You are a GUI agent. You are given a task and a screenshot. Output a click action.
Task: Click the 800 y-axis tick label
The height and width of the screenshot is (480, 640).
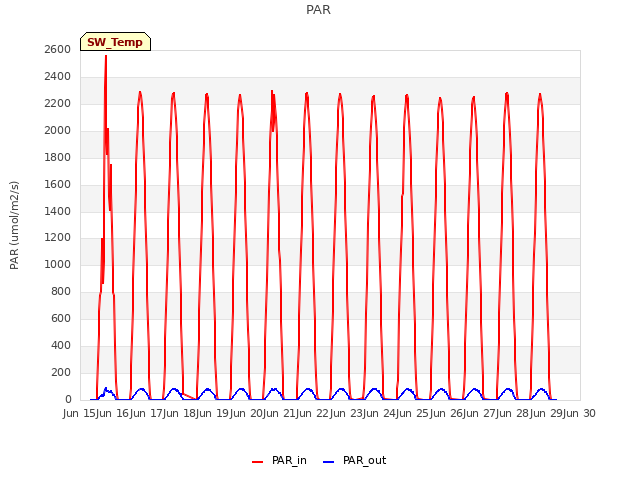tap(61, 291)
